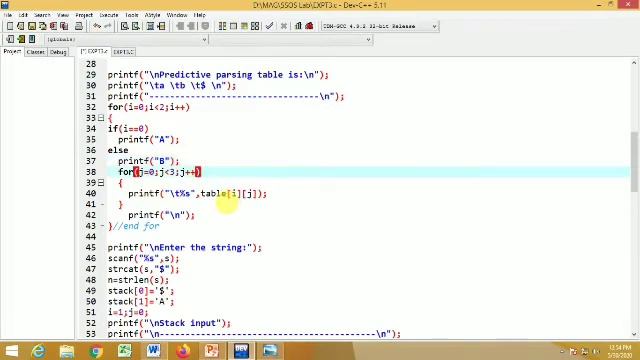Viewport: 640px width, 360px height.
Task: Open the compiler set dropdown TDM-GCC 4.9.2
Action: click(380, 26)
